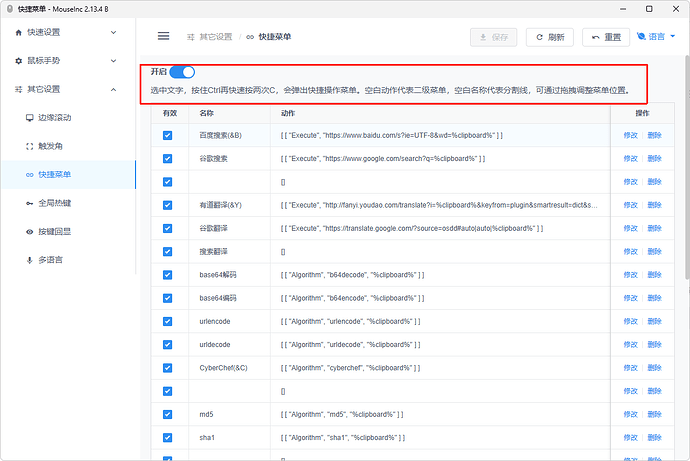Uncheck the 搜索翻译 row checkbox
Screen dimensions: 690x461
[x=167, y=252]
